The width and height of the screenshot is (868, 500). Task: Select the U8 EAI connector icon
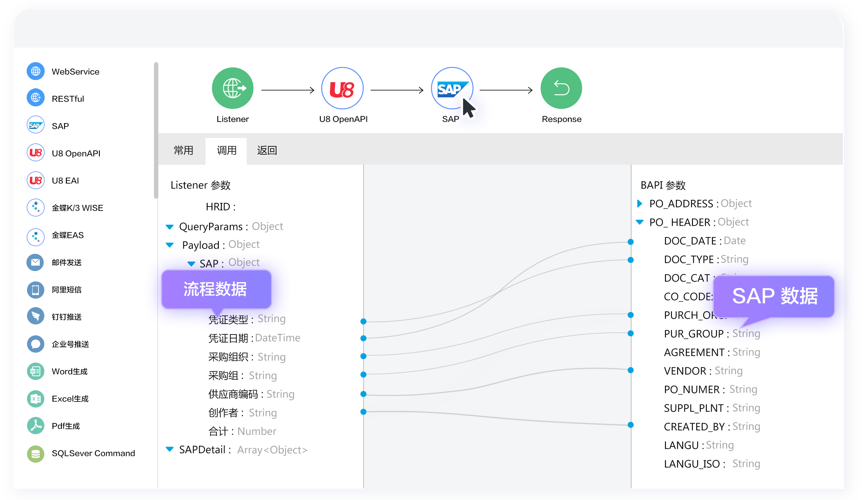[36, 180]
